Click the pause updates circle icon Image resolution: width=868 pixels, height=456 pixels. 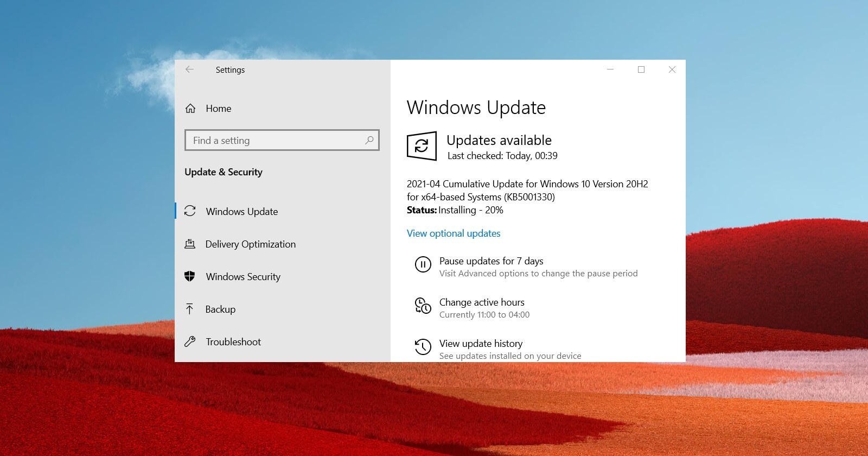tap(423, 264)
